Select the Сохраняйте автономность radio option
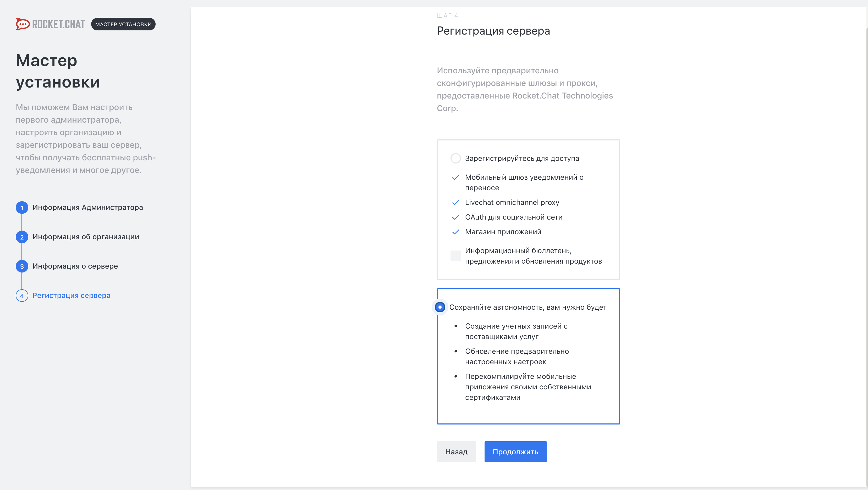 click(x=440, y=307)
